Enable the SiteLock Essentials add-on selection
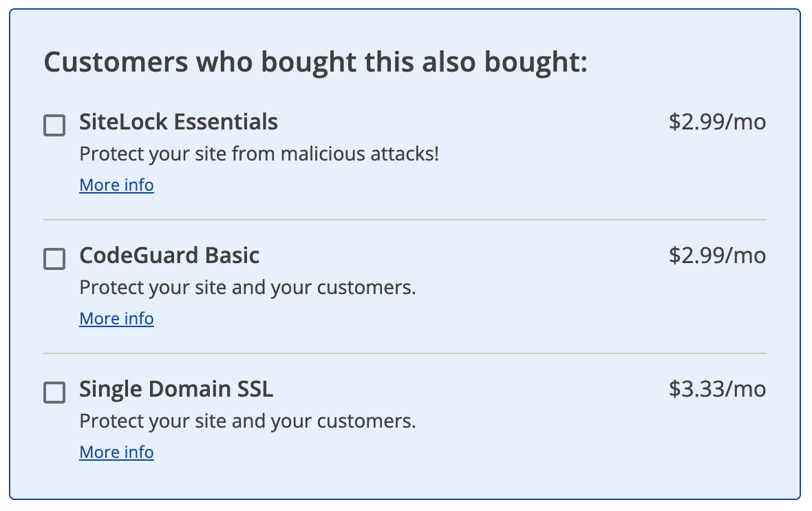Viewport: 812px width, 511px height. [54, 126]
